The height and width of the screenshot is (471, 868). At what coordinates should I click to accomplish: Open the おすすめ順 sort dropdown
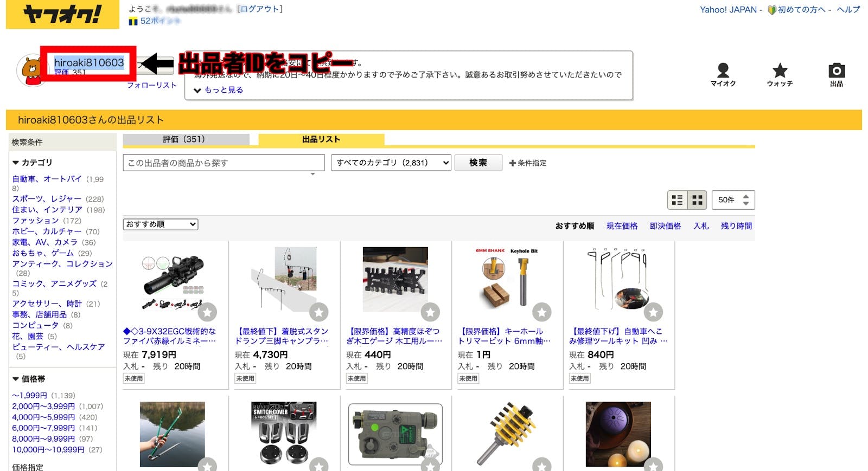161,224
